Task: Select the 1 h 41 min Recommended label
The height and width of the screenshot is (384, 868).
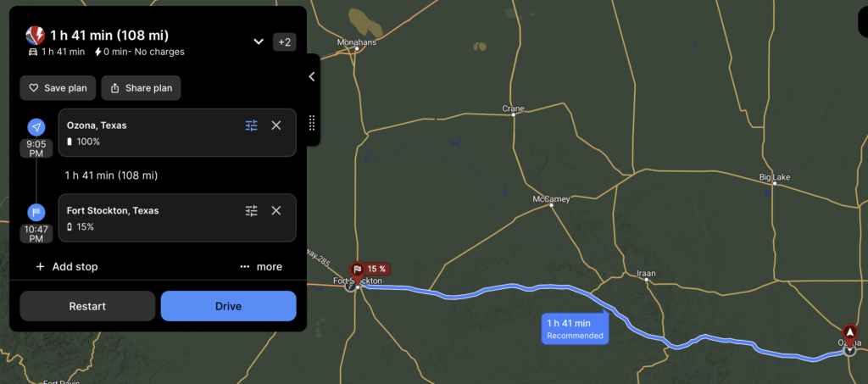Action: click(576, 329)
